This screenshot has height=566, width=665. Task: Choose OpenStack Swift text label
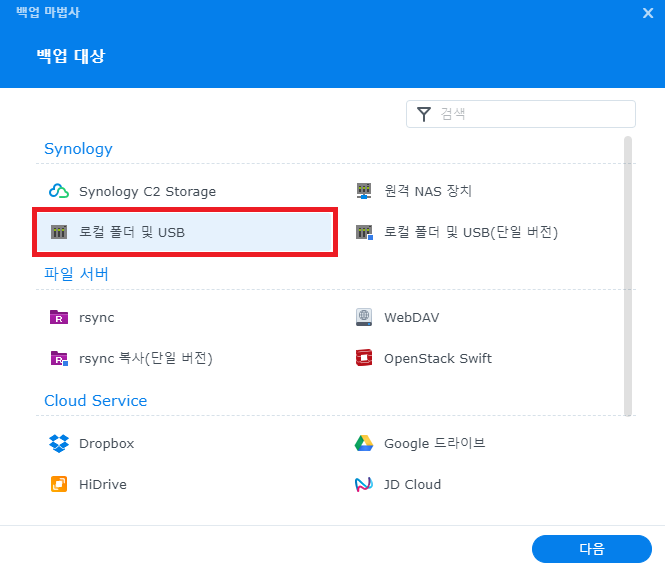[438, 359]
